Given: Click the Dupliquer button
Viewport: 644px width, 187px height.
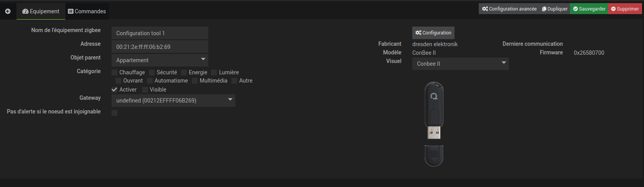Looking at the screenshot, I should [x=555, y=9].
